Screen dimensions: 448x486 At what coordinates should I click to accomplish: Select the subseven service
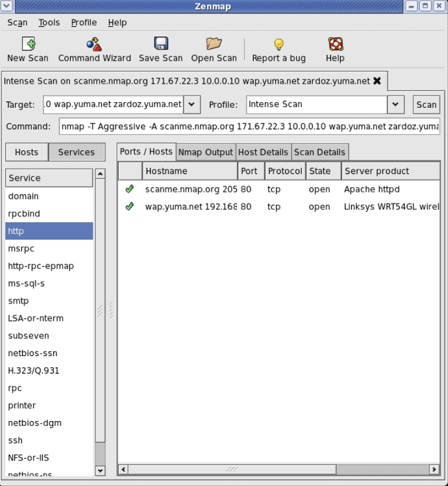click(x=49, y=336)
